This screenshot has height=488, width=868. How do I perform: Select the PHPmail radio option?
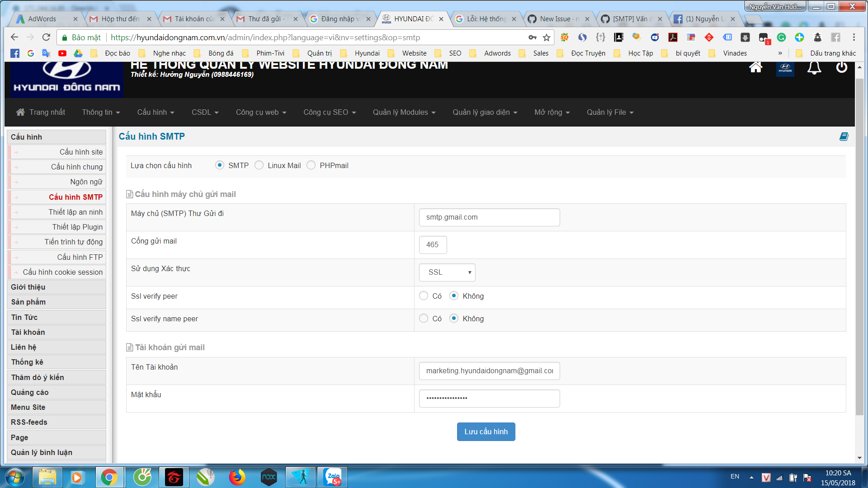tap(311, 165)
